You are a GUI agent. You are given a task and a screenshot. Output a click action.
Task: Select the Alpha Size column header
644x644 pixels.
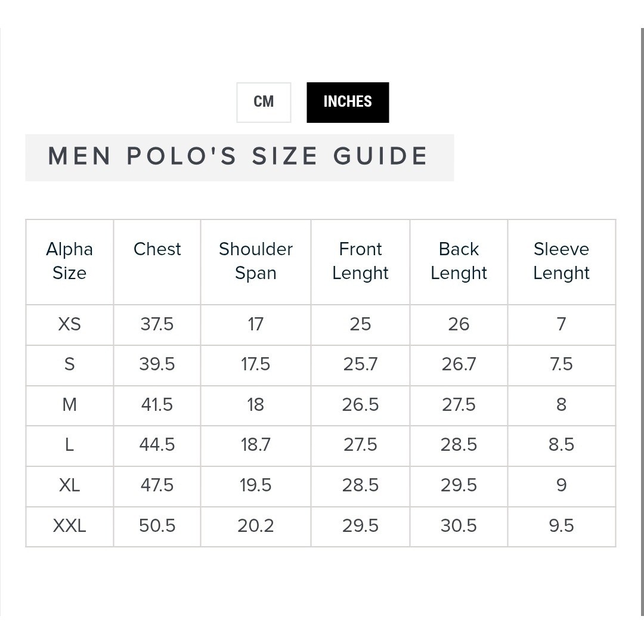(69, 261)
